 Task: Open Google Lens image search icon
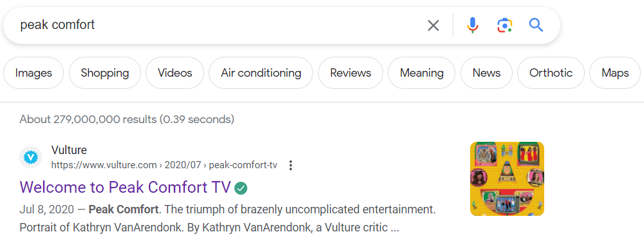(x=504, y=26)
